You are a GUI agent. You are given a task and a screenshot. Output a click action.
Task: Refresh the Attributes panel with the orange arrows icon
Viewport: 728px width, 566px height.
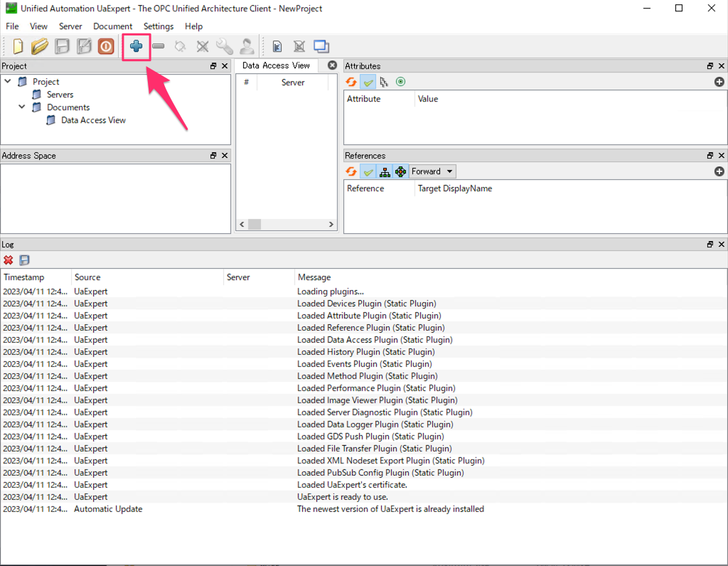coord(350,82)
